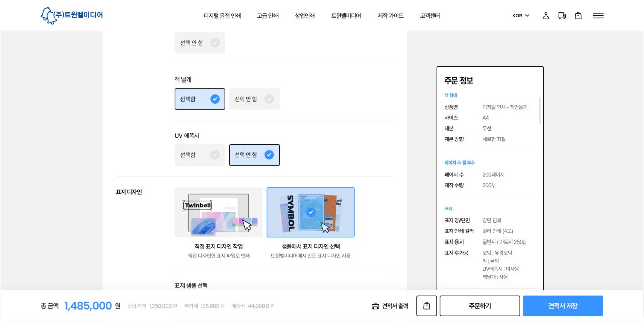This screenshot has width=644, height=322.
Task: Choose UV 에폭시 '선택 안 함' option
Action: [254, 155]
